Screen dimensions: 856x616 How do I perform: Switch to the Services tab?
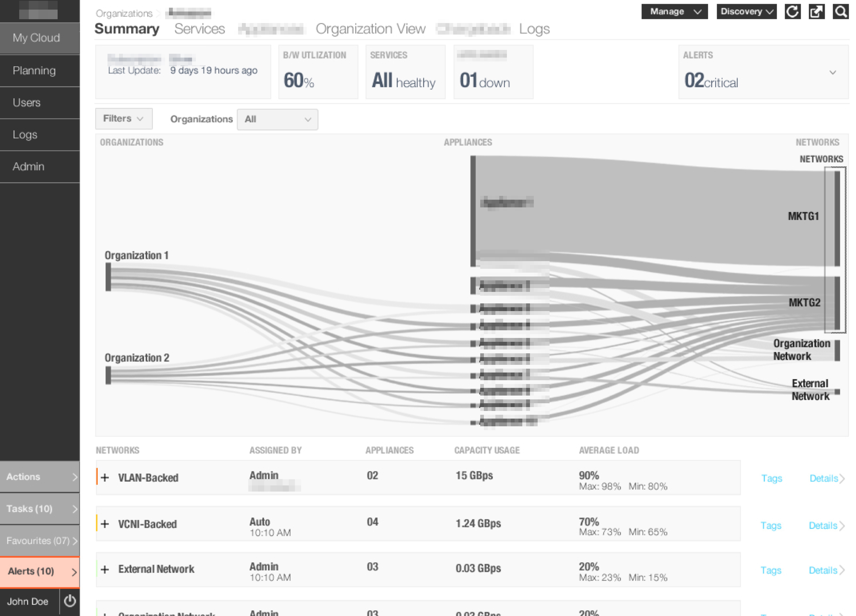pyautogui.click(x=199, y=29)
